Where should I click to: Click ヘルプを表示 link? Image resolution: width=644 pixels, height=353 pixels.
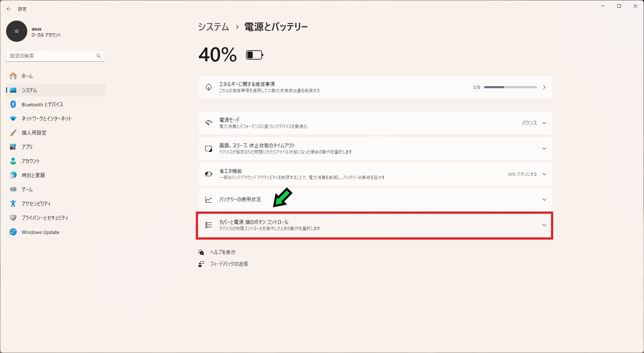[x=222, y=252]
